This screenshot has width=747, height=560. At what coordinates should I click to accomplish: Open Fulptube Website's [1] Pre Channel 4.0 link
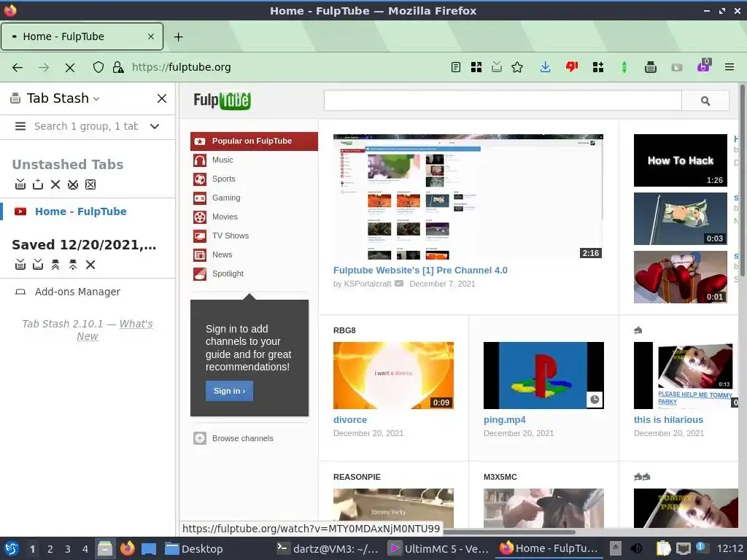tap(420, 271)
